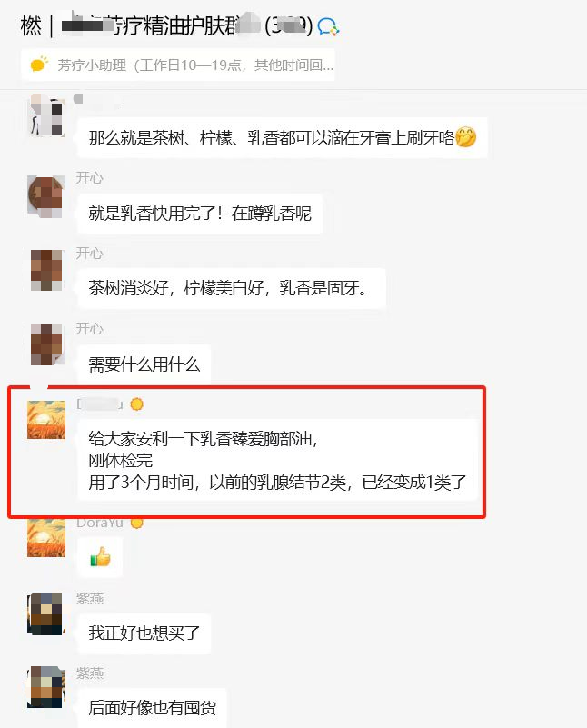The image size is (587, 728).
Task: Open 紫燕's avatar beside 我正好也想买了
Action: tap(46, 613)
